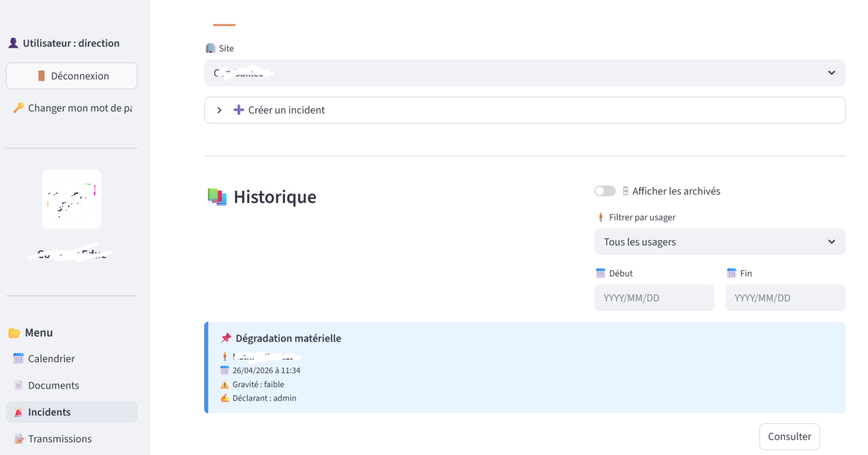Image resolution: width=868 pixels, height=455 pixels.
Task: Go to the Documents menu page
Action: point(72,385)
